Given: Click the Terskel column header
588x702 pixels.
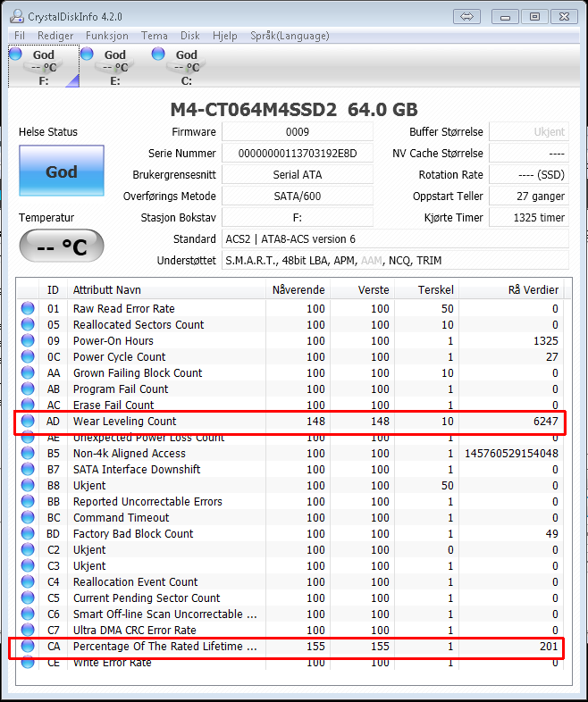Looking at the screenshot, I should tap(427, 290).
